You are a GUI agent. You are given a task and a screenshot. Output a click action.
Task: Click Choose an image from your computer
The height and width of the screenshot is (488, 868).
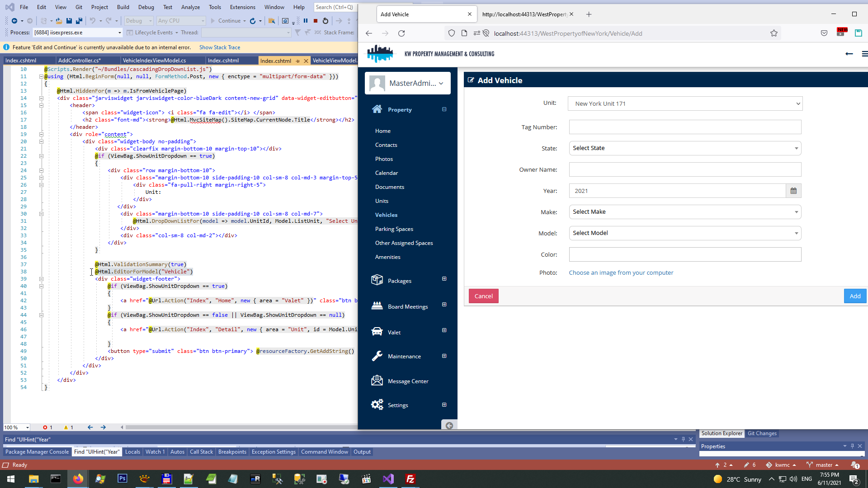pos(621,273)
